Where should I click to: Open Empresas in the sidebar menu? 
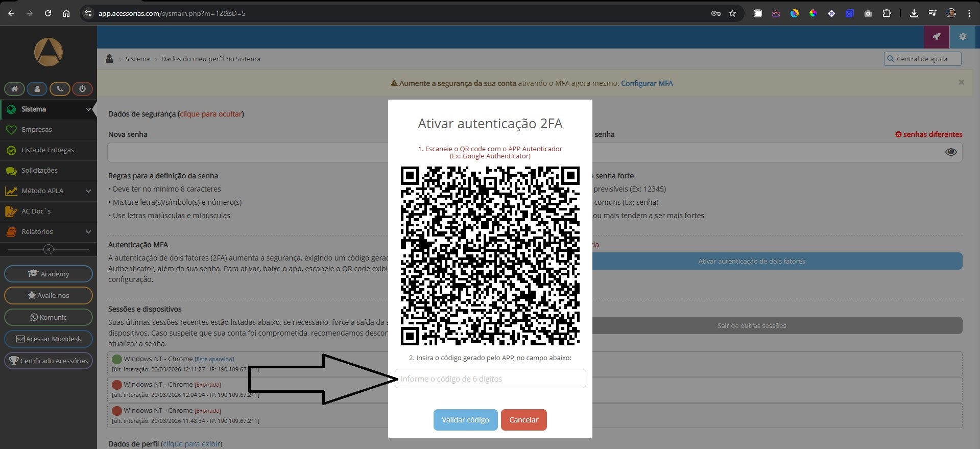pos(37,130)
